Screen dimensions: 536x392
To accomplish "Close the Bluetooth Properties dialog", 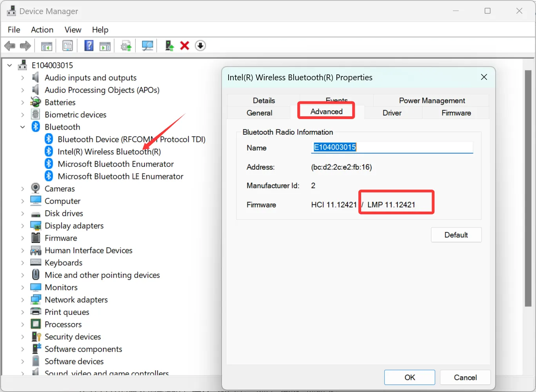I will click(x=484, y=77).
